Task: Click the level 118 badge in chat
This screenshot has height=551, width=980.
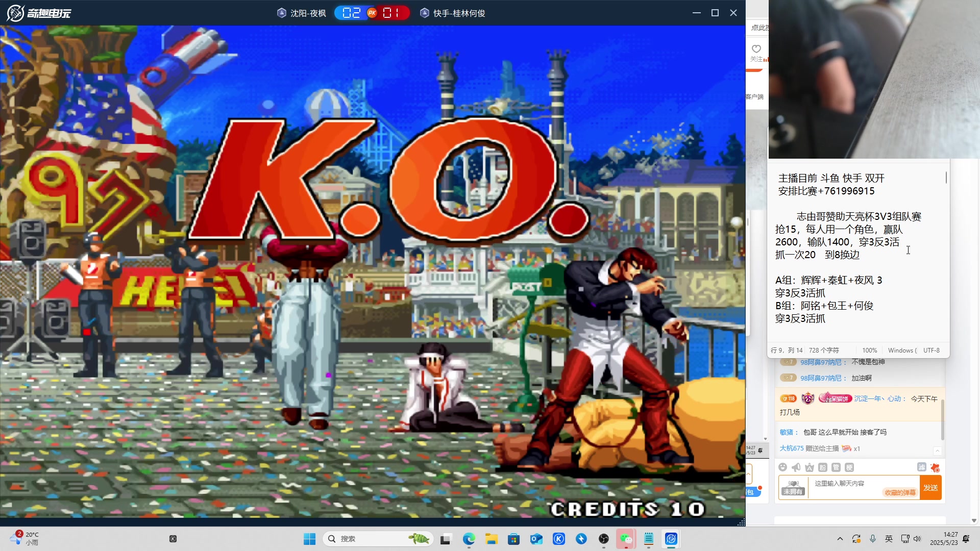Action: click(788, 398)
